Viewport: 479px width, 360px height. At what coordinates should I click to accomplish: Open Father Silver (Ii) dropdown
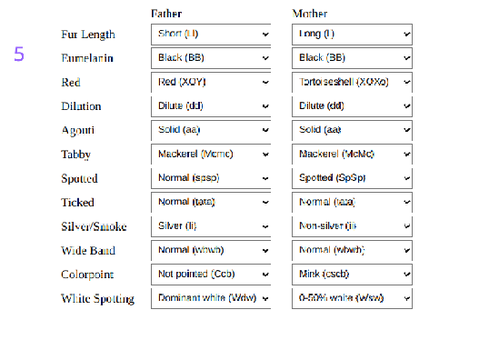(211, 226)
